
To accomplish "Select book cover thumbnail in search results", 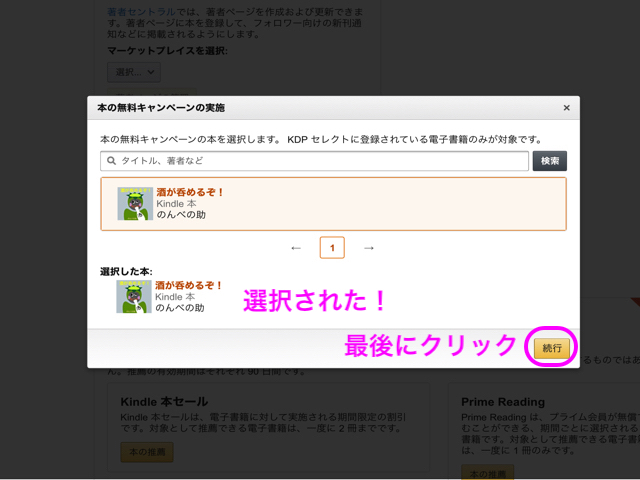I will coord(135,203).
